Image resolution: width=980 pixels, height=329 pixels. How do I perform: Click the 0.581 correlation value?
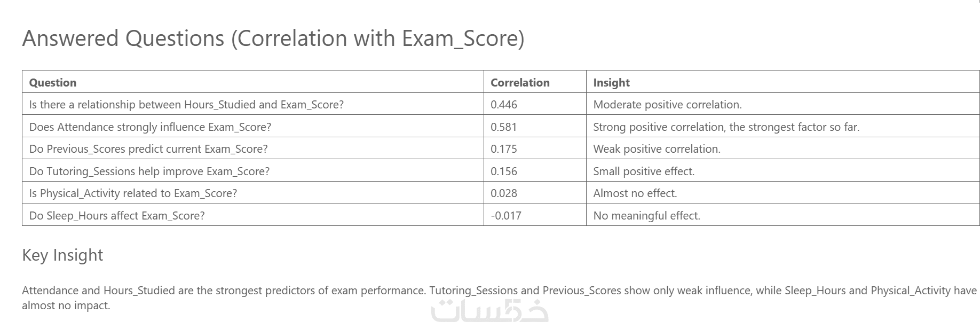504,127
